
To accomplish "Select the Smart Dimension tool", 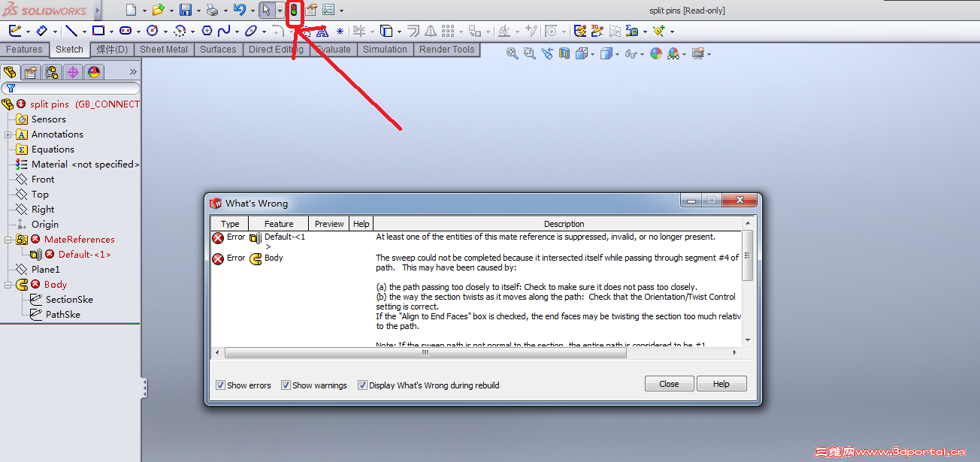I will pyautogui.click(x=42, y=31).
